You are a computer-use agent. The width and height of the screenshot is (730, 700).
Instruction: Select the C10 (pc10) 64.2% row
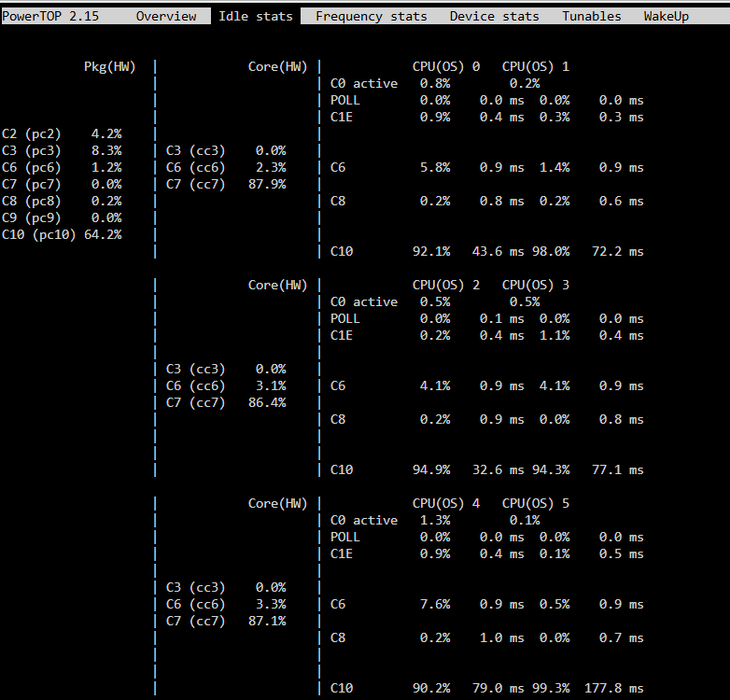(x=62, y=234)
